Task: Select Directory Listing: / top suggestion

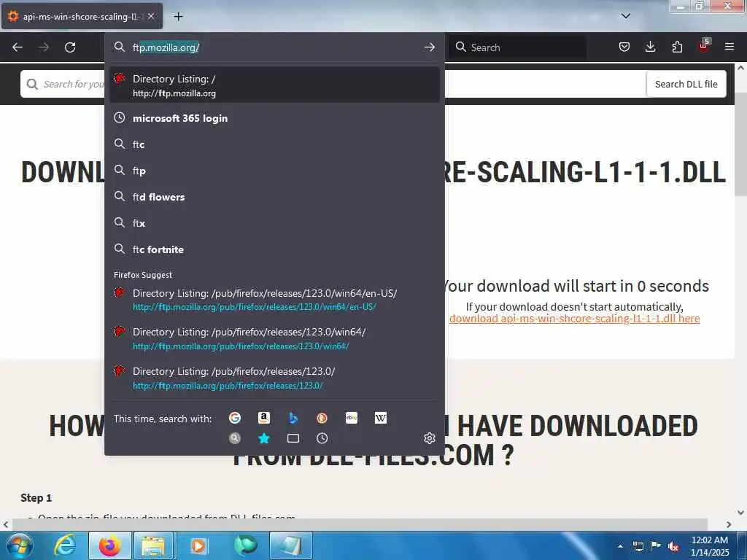Action: click(x=275, y=85)
